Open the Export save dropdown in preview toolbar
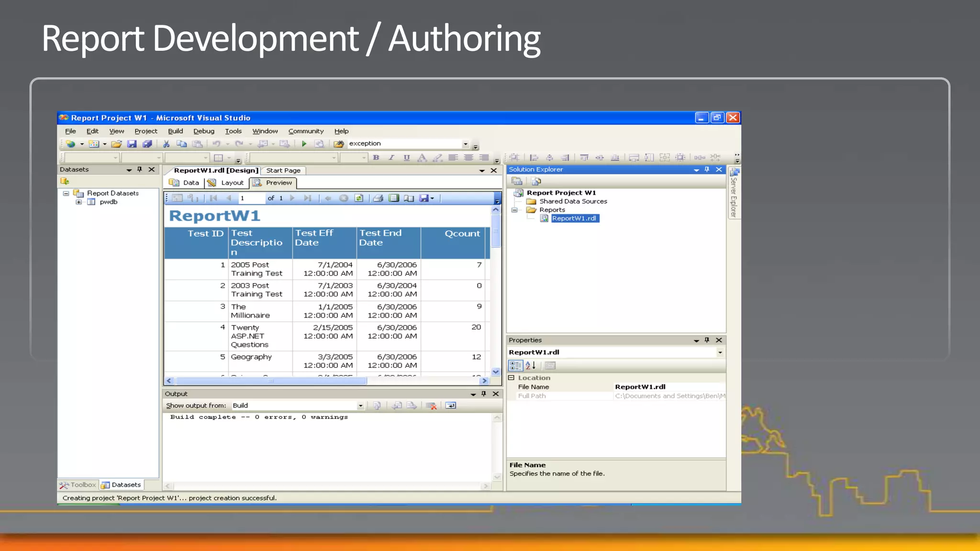 432,198
